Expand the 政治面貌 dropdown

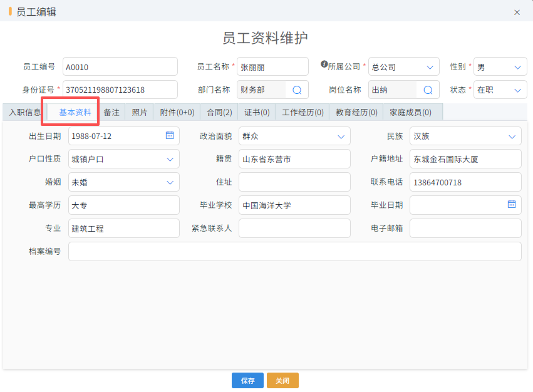click(x=341, y=137)
